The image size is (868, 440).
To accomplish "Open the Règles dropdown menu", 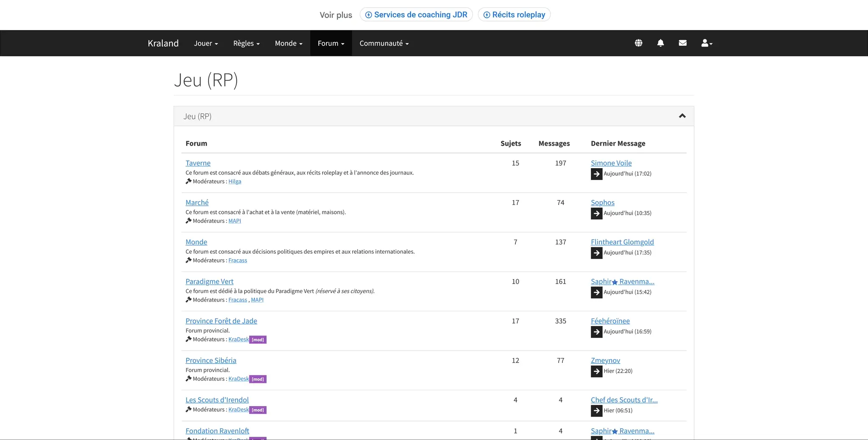I will pyautogui.click(x=246, y=43).
